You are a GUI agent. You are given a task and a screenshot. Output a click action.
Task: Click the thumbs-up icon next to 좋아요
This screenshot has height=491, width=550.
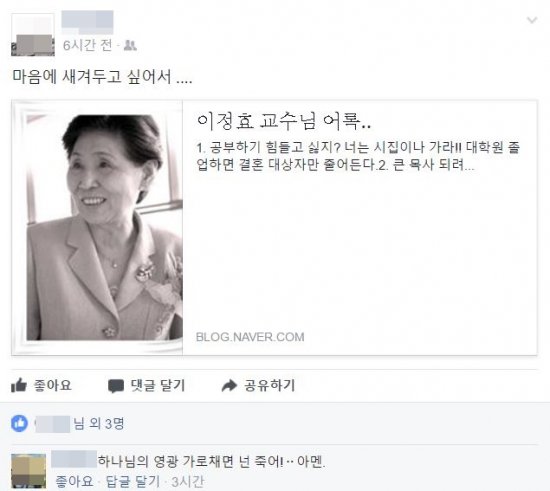click(19, 385)
